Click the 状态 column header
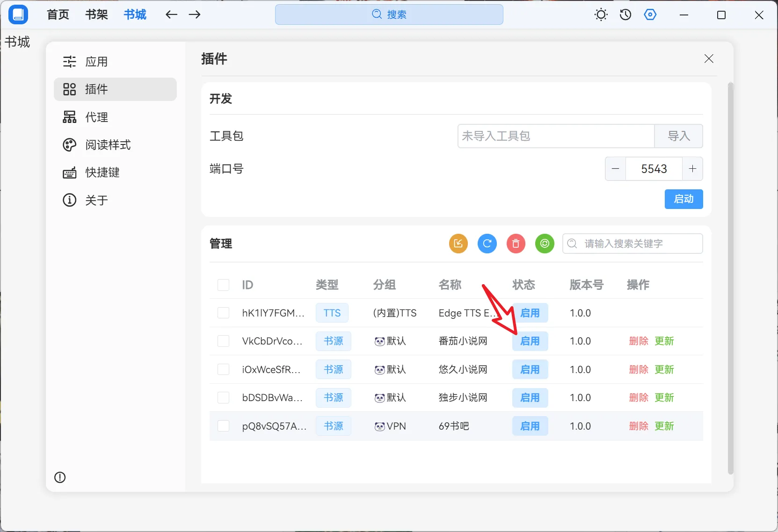 (x=524, y=285)
